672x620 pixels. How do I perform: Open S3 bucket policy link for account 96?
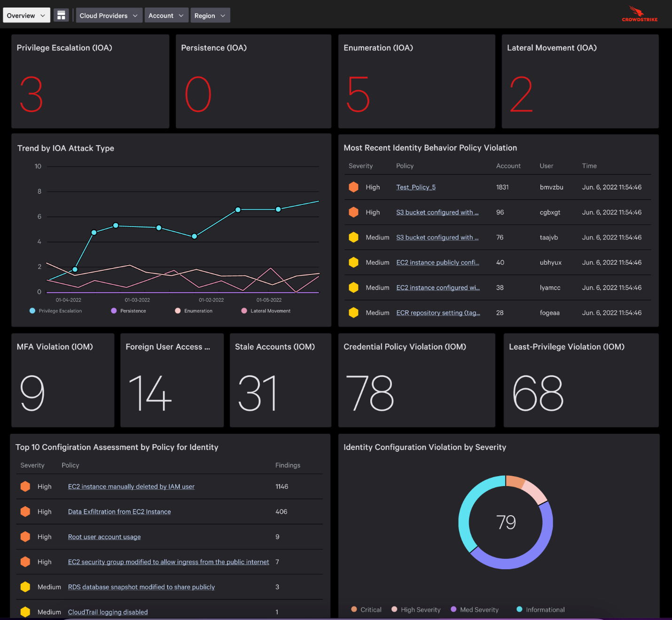tap(438, 212)
